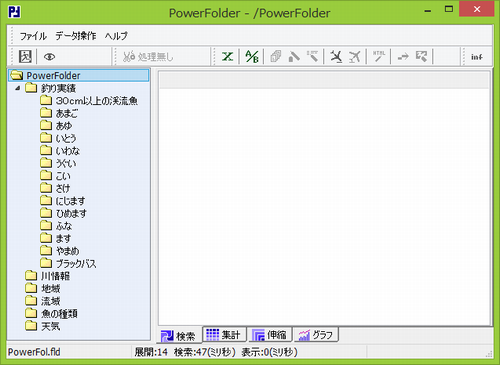
Task: Open the データ操作 menu
Action: pyautogui.click(x=76, y=36)
